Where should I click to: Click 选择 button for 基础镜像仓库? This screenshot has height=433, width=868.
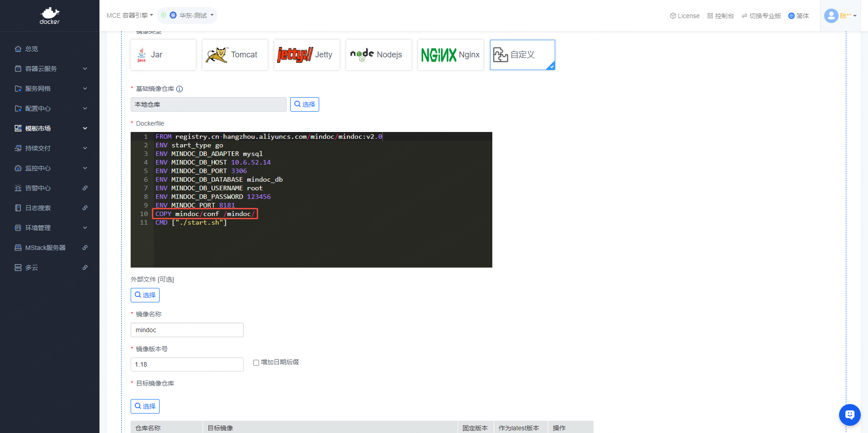304,104
